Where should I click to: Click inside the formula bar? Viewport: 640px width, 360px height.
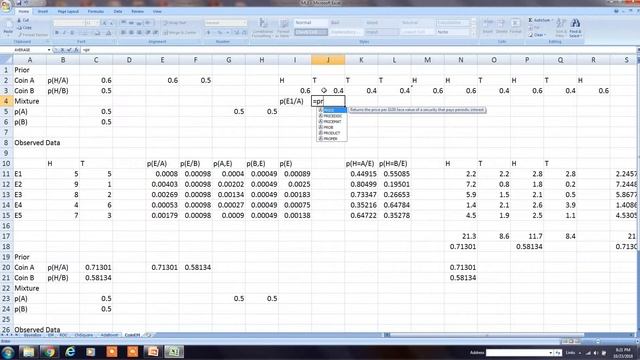358,50
